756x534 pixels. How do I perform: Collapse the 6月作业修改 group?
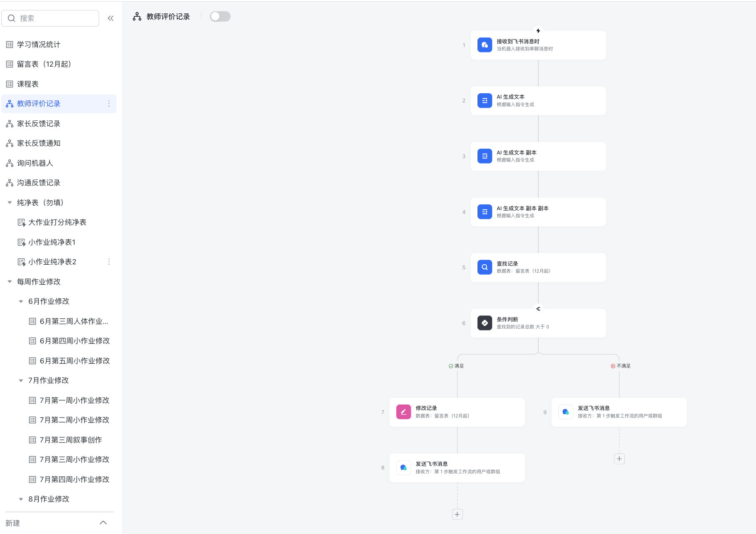coord(21,301)
